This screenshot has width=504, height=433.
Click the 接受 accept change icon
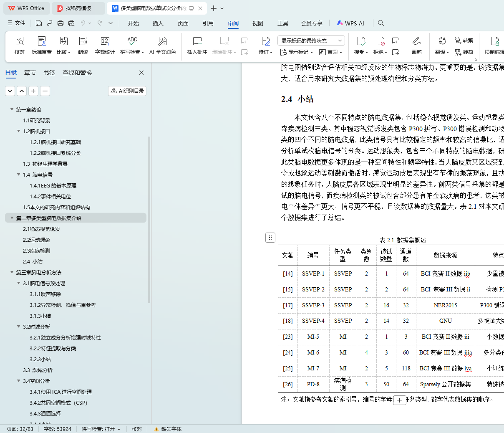[361, 41]
